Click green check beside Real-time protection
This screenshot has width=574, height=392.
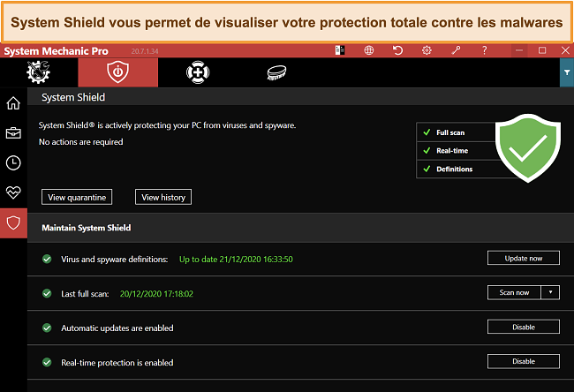tap(47, 362)
